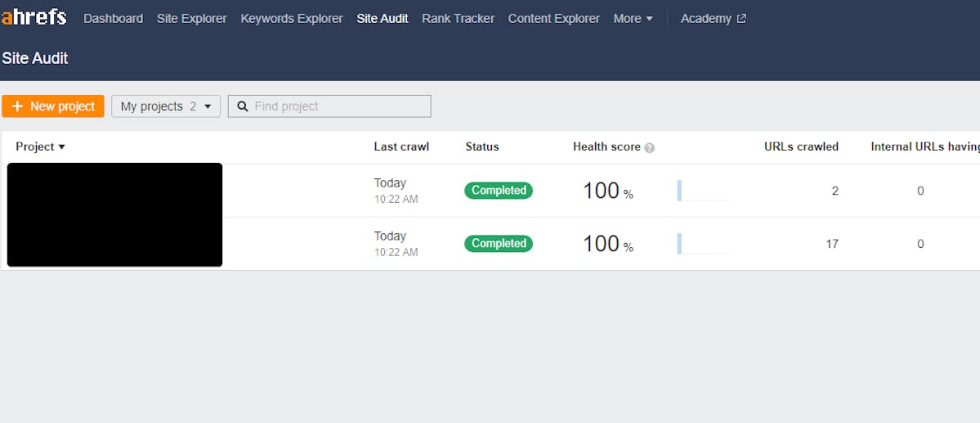The height and width of the screenshot is (423, 980).
Task: Click the Site Audit page heading
Action: point(35,59)
